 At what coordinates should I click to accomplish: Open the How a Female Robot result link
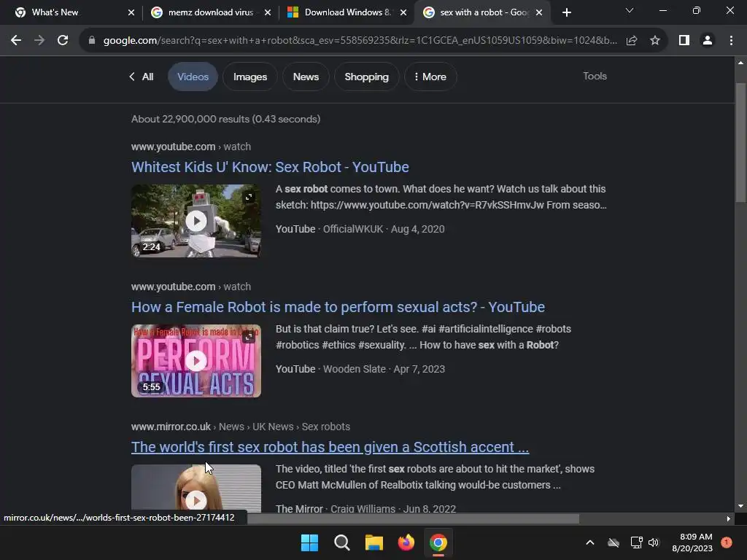click(338, 307)
